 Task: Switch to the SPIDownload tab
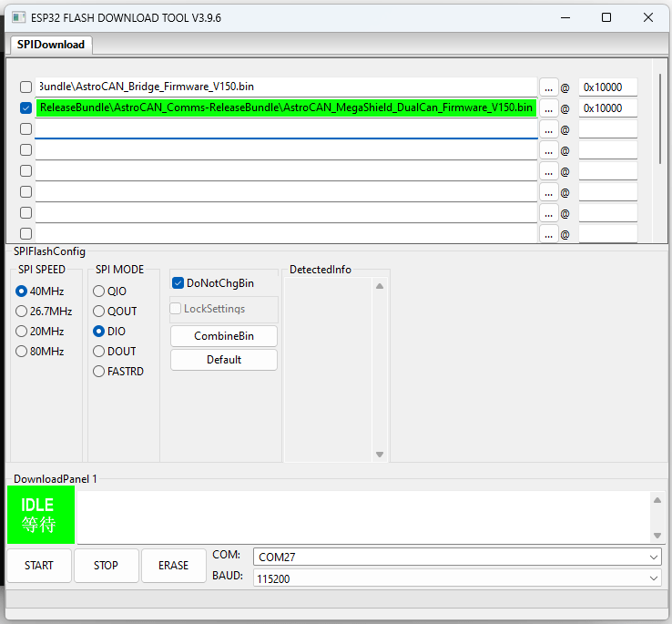(x=51, y=45)
